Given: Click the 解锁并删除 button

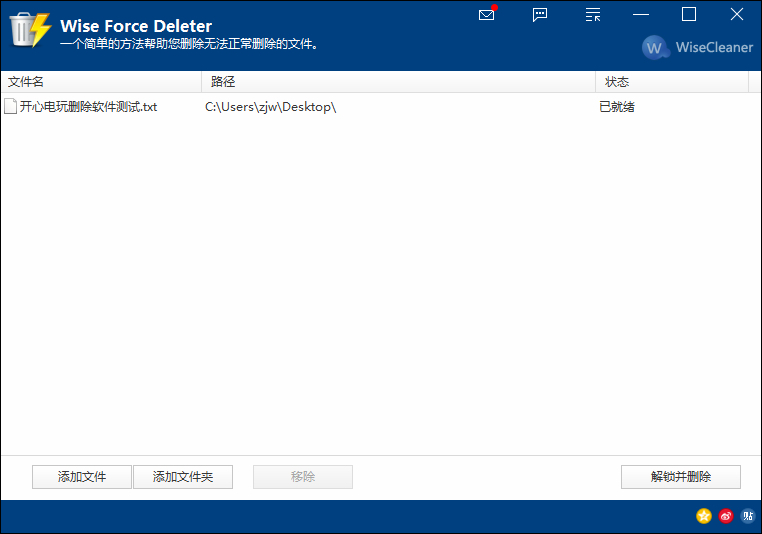Looking at the screenshot, I should pos(681,477).
